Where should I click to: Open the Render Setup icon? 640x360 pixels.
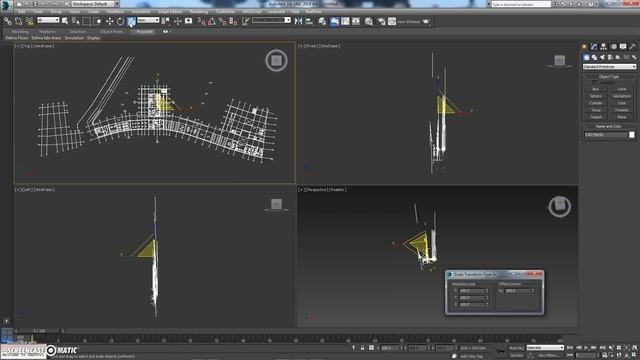click(x=381, y=21)
